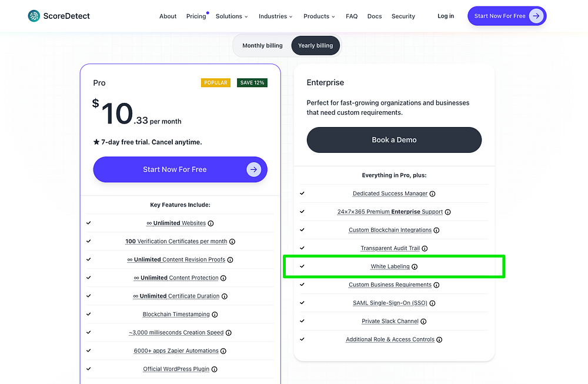This screenshot has height=384, width=588.
Task: Click the POPULAR badge on Pro plan
Action: pyautogui.click(x=216, y=82)
